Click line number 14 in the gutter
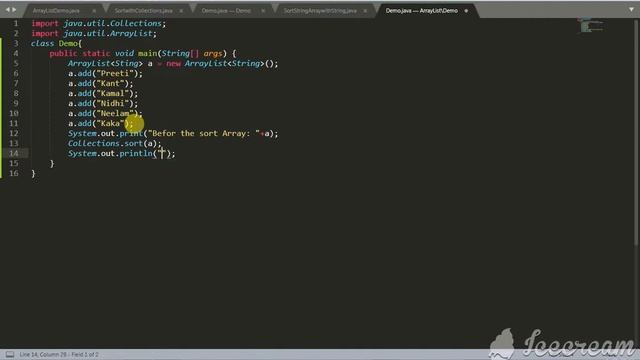The image size is (640, 360). click(x=13, y=153)
